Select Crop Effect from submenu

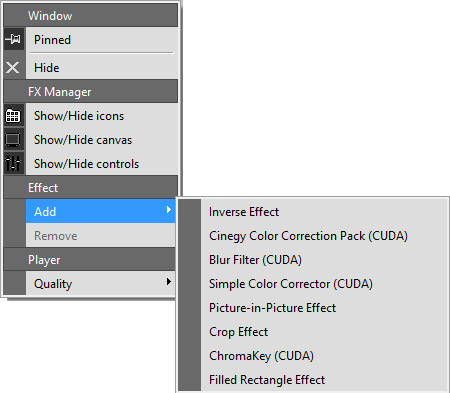coord(324,332)
